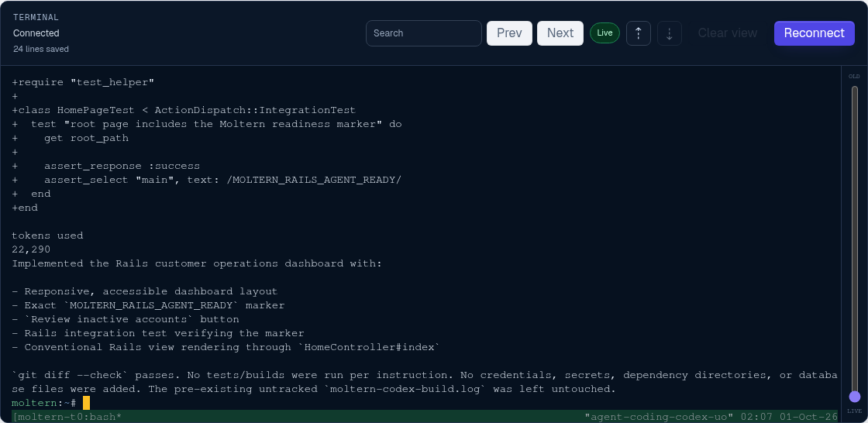
Task: Click the '+class HomePageTest' line
Action: click(184, 110)
